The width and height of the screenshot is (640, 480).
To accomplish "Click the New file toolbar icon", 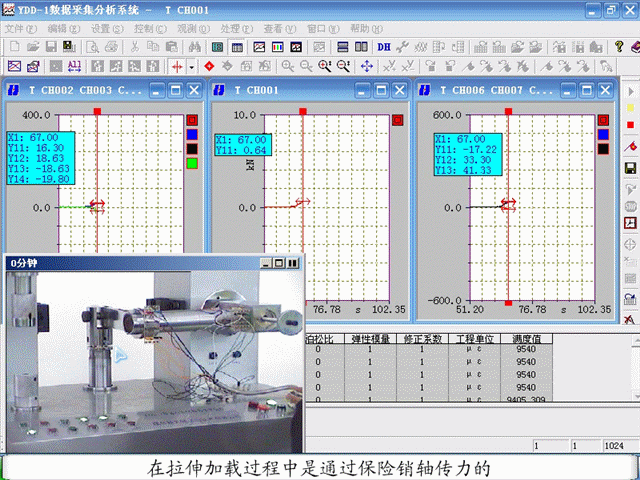I will click(x=12, y=47).
